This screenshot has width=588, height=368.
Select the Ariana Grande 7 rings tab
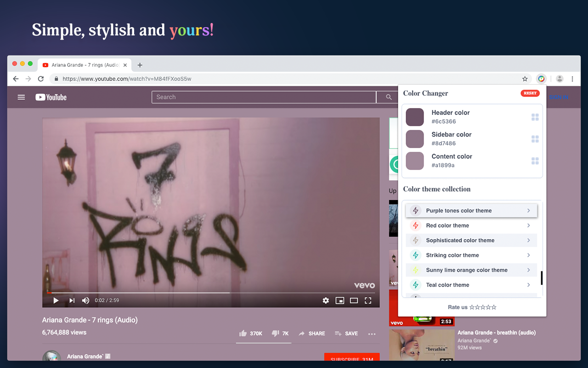point(85,65)
